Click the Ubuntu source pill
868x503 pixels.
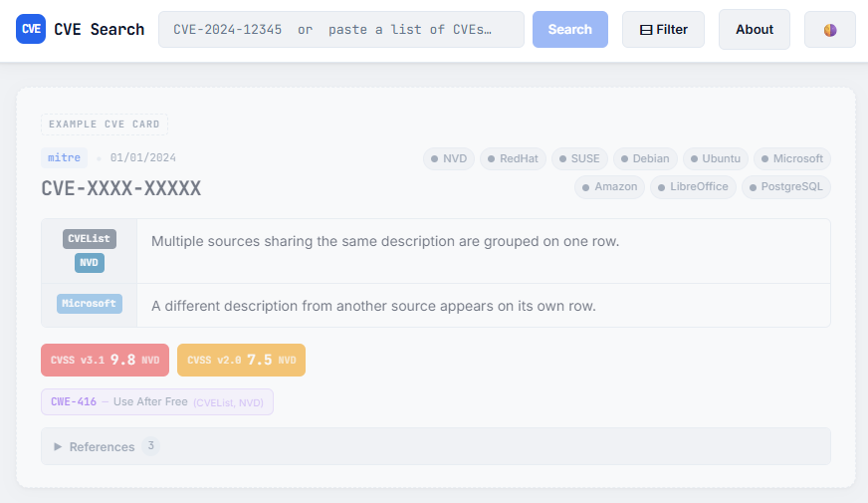[x=716, y=159]
